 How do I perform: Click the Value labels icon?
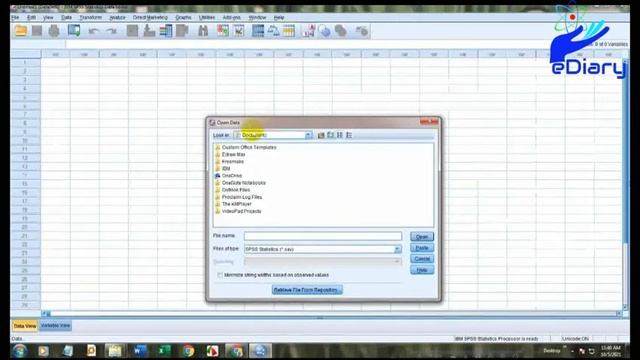(309, 31)
